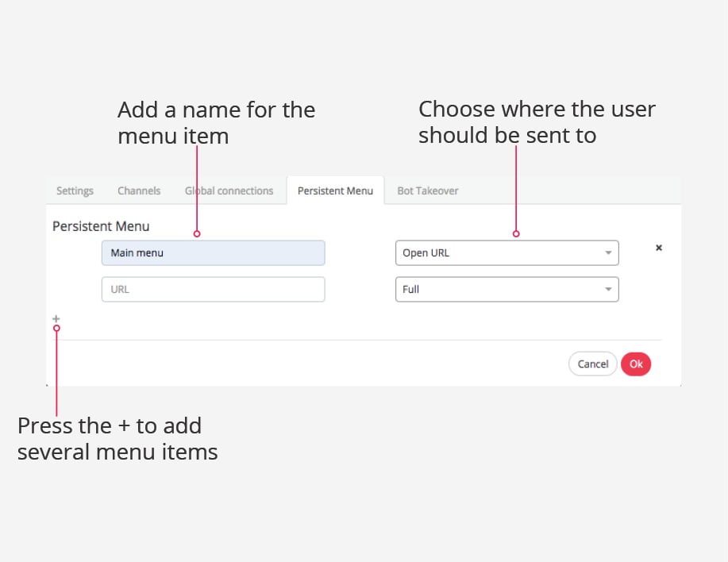Screen dimensions: 728x562
Task: Select the Persistent Menu tab
Action: (x=335, y=191)
